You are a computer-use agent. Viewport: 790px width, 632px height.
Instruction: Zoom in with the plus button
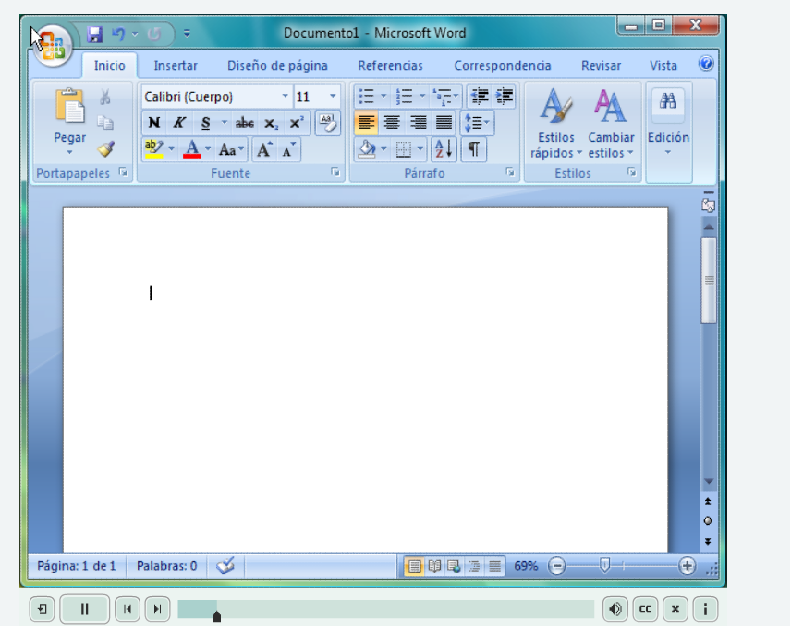pos(686,566)
